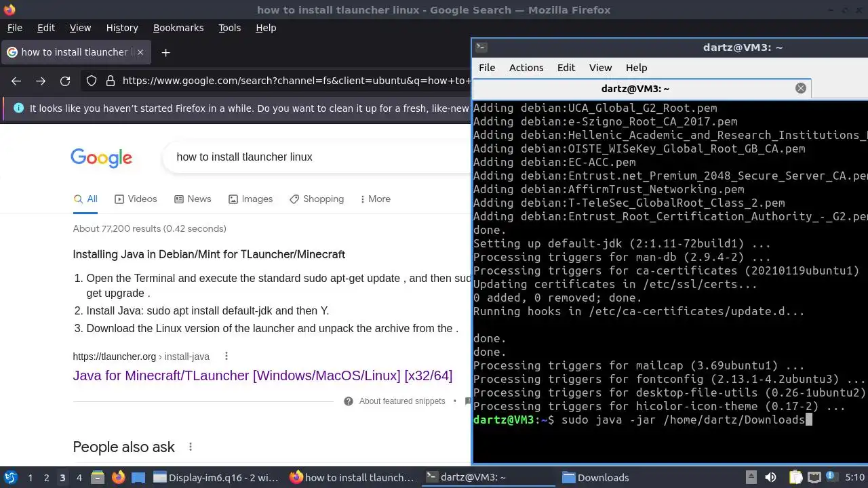Switch to virtual desktop 4
Viewport: 868px width, 488px height.
[79, 477]
